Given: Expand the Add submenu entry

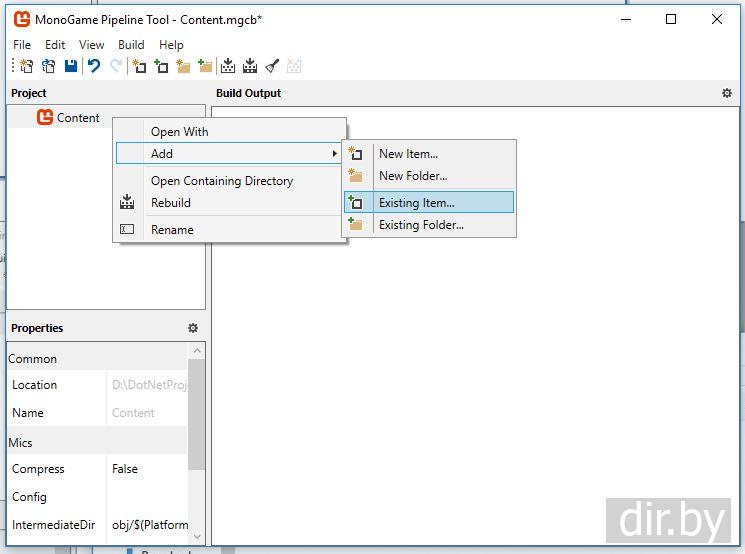Looking at the screenshot, I should click(x=229, y=153).
